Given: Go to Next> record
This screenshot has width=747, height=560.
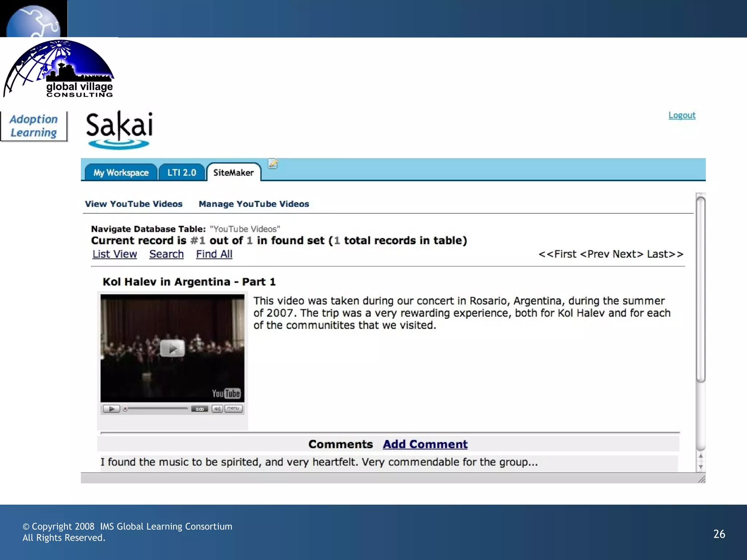Looking at the screenshot, I should 628,254.
